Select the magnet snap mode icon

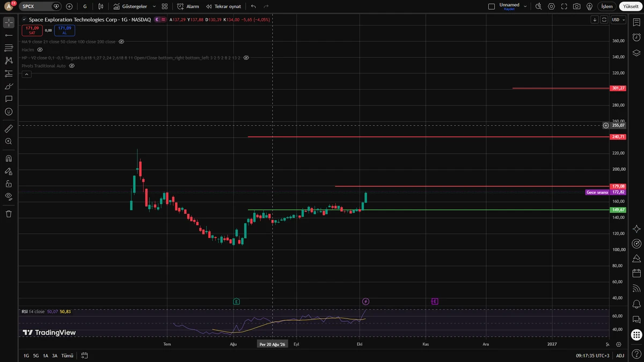tap(9, 159)
